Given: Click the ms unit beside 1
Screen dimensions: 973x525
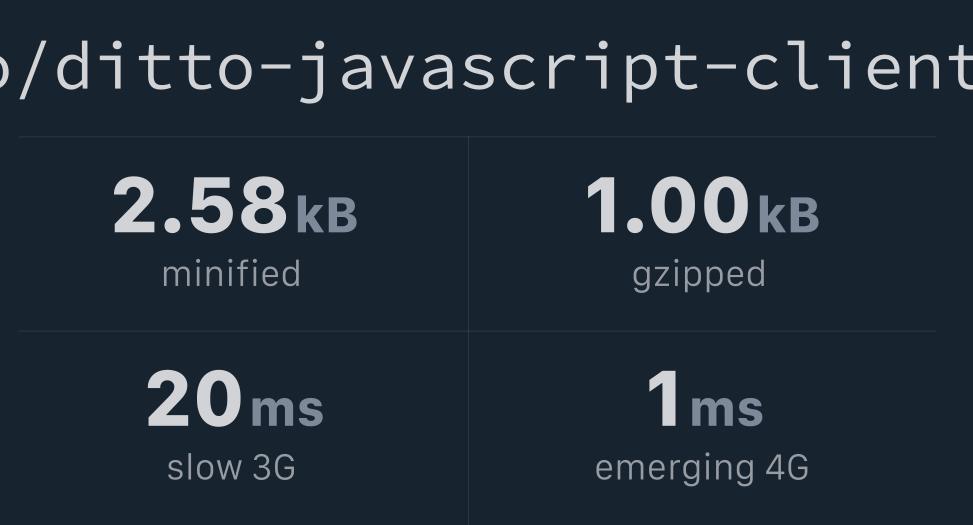Looking at the screenshot, I should (x=726, y=410).
